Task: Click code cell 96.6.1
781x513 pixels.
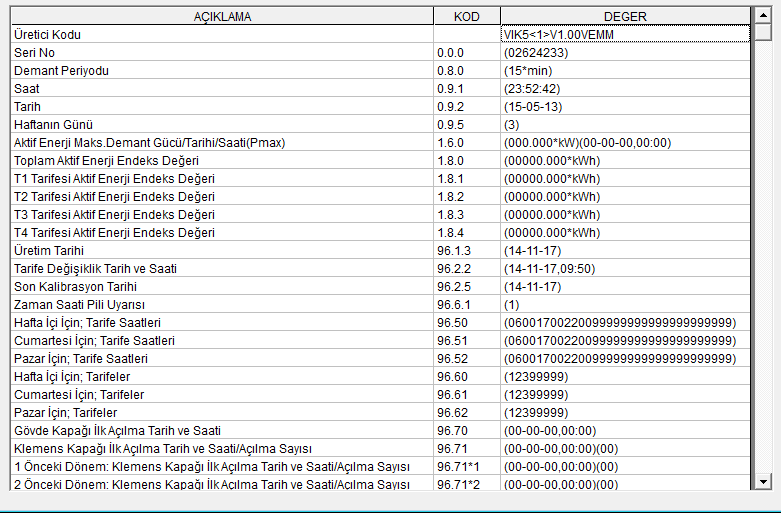Action: click(467, 304)
